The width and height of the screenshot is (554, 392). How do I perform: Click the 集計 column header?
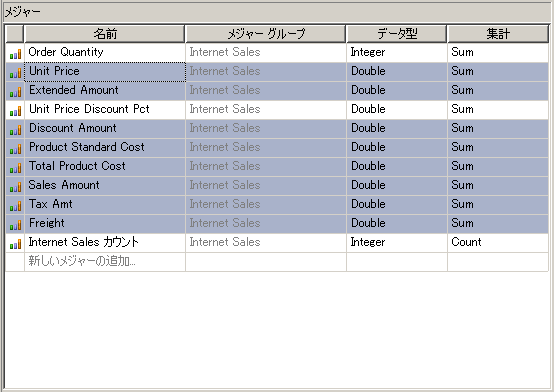[x=498, y=34]
